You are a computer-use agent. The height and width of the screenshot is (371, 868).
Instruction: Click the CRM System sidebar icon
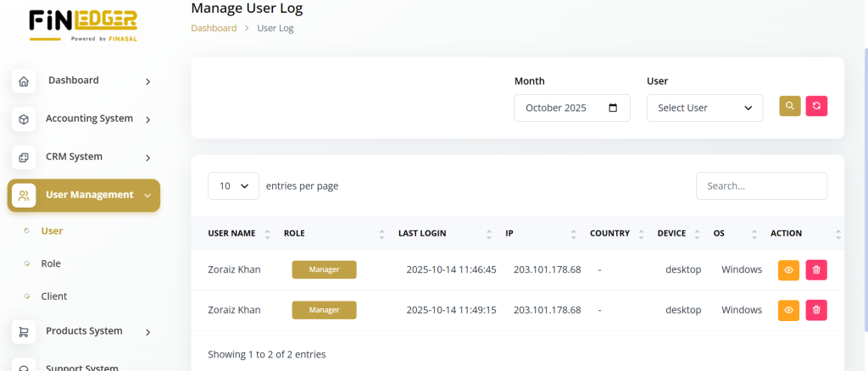24,158
